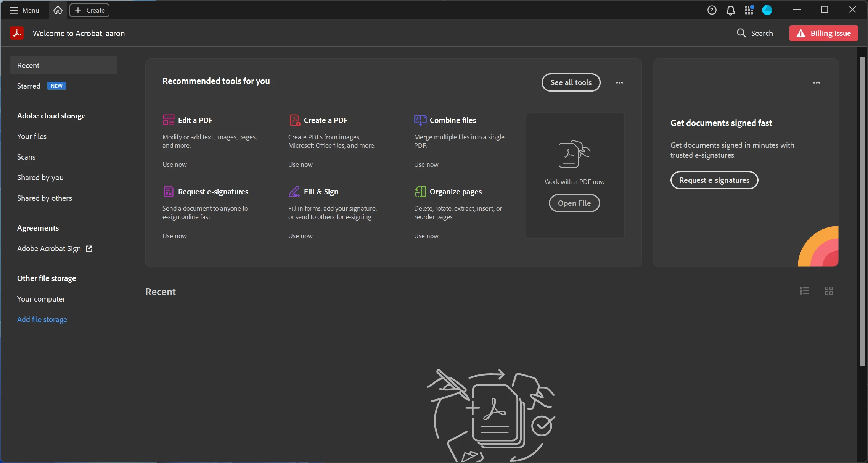Click the Home icon in the title bar
This screenshot has width=868, height=463.
tap(58, 10)
